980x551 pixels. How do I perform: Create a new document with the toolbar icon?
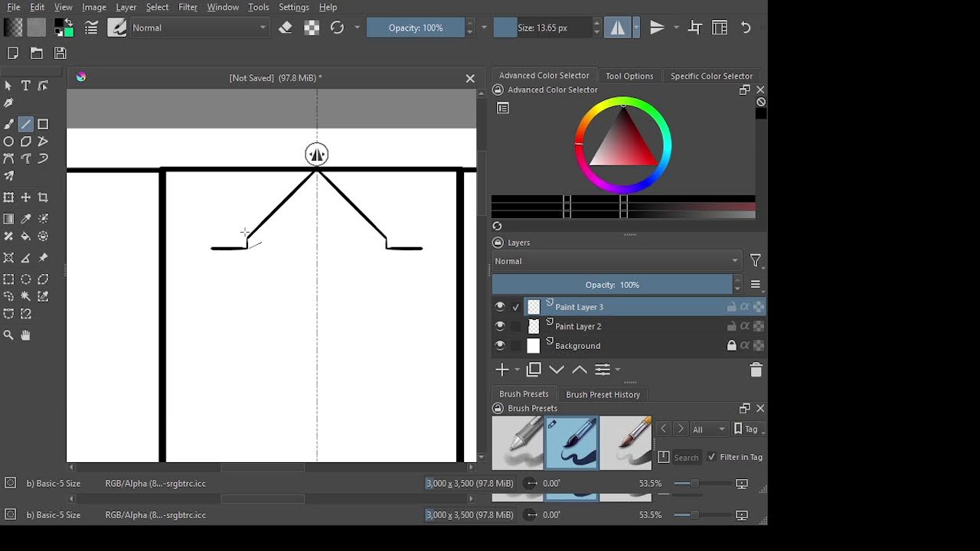[x=12, y=54]
